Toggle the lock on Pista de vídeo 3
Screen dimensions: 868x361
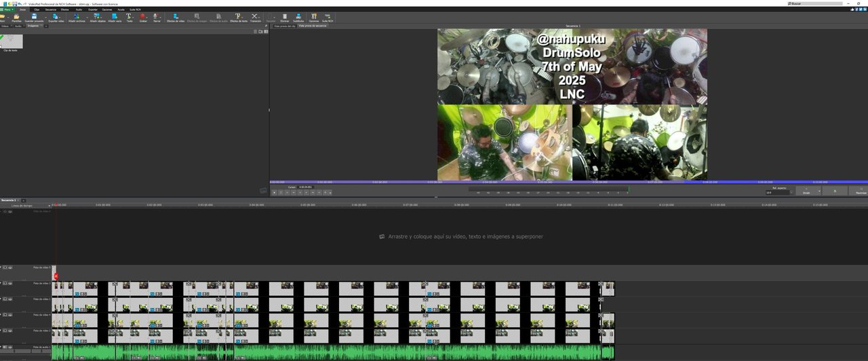coord(10,283)
